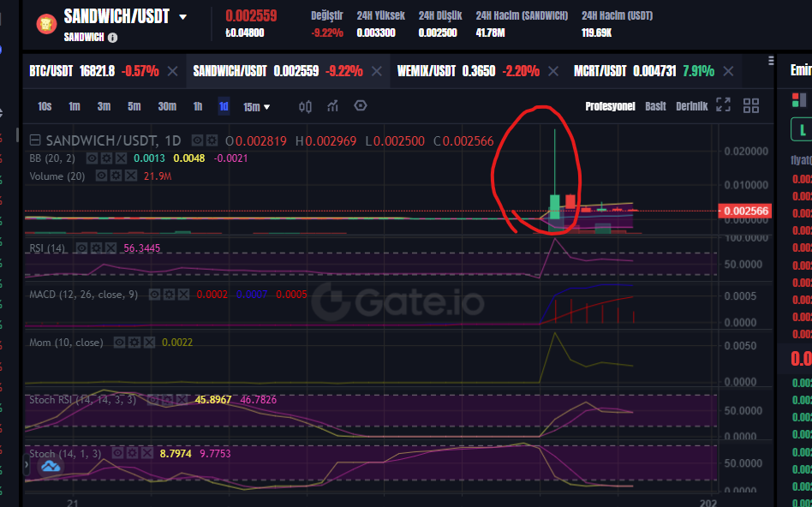Open Volume (20) settings gear
The width and height of the screenshot is (812, 507).
116,176
